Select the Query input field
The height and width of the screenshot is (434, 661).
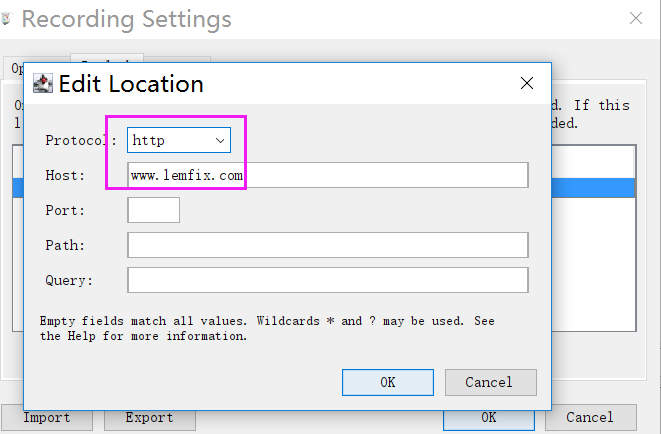[328, 280]
